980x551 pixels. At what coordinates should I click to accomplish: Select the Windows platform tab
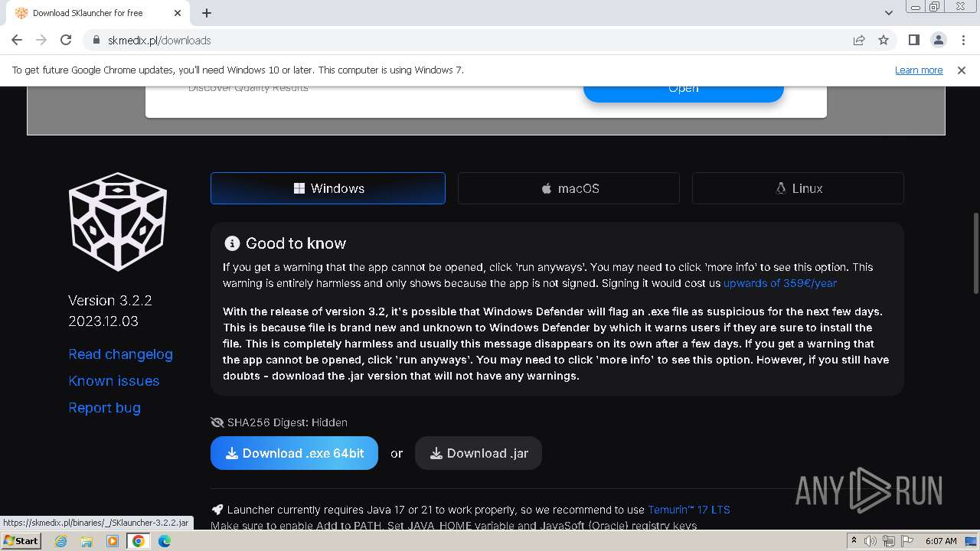click(x=328, y=188)
